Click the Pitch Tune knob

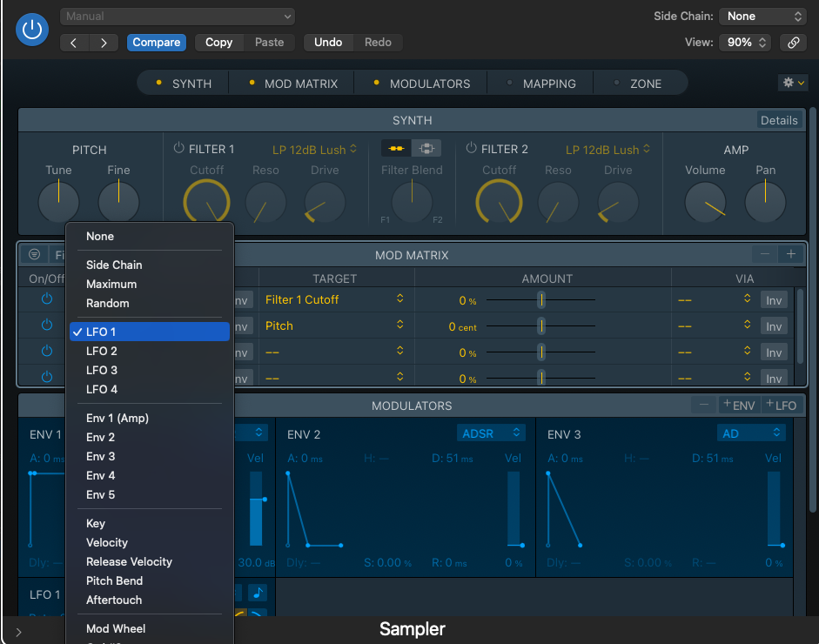58,202
